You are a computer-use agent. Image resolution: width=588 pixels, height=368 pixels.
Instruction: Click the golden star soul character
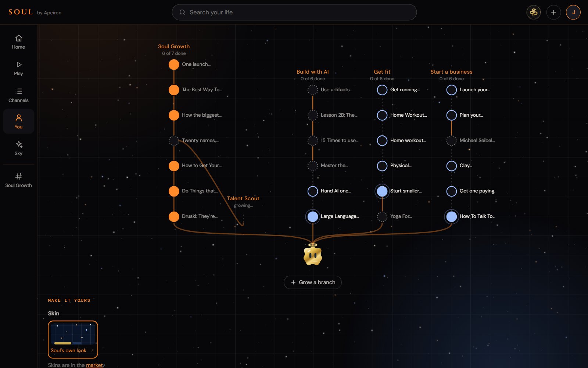313,255
